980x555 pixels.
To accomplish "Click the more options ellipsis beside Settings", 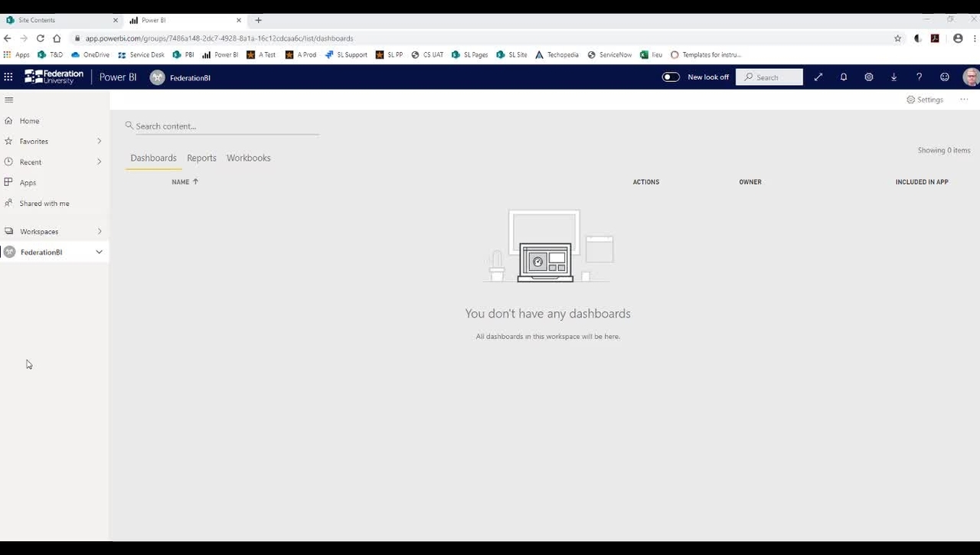I will point(964,100).
